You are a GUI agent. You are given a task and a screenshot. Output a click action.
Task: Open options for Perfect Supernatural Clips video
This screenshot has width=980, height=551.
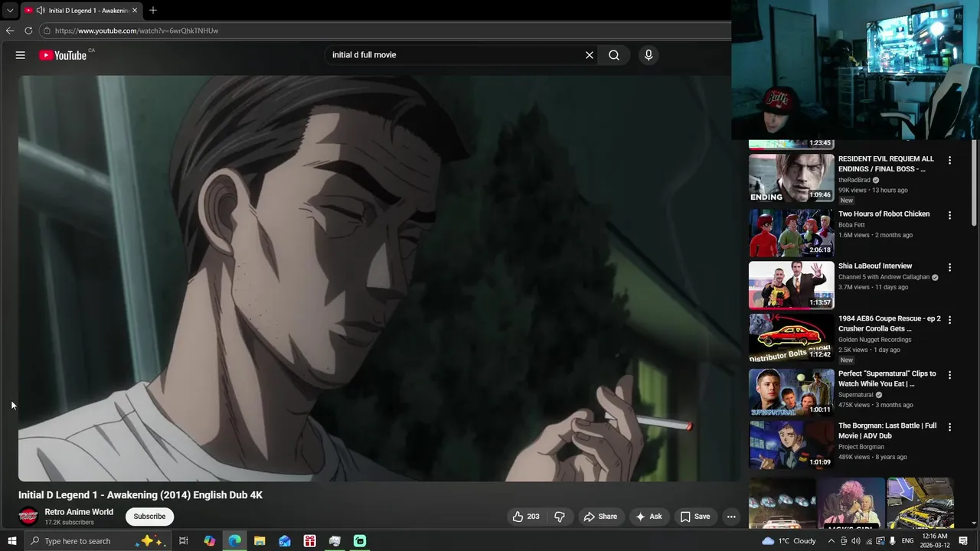(949, 375)
